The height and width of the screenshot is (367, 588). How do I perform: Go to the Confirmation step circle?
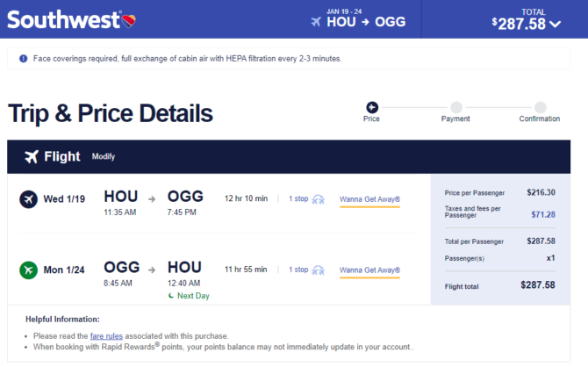[x=540, y=107]
